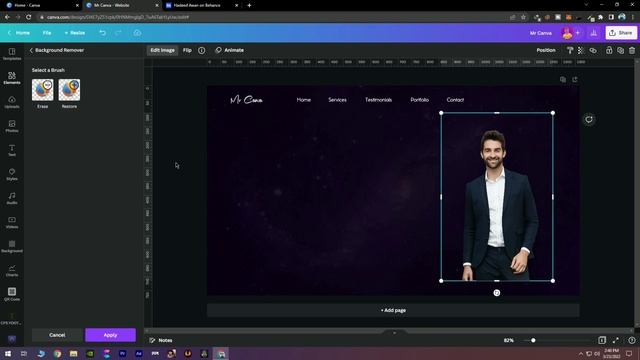Open the Windows Start menu

(x=8, y=353)
